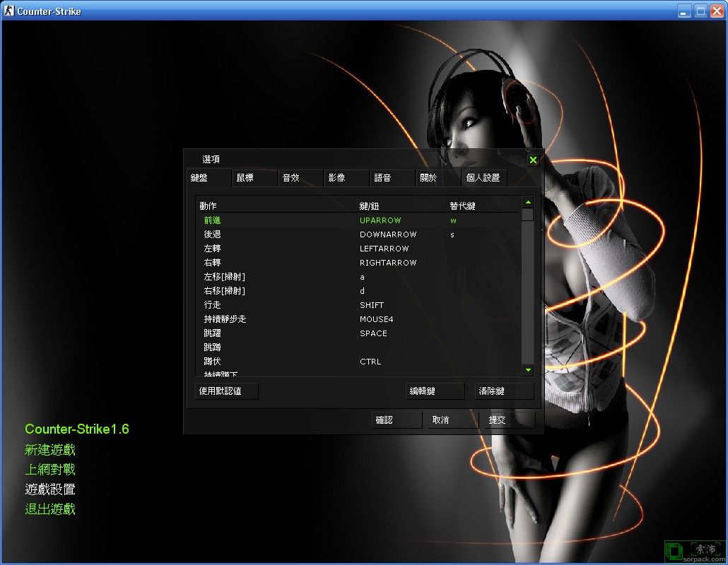Cancel the dialog with the 取消 button
Screen dimensions: 728x565
[452, 419]
